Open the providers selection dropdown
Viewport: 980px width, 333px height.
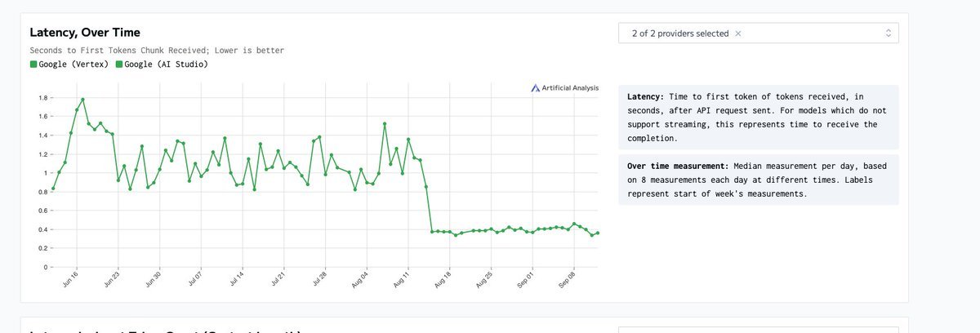click(x=758, y=33)
